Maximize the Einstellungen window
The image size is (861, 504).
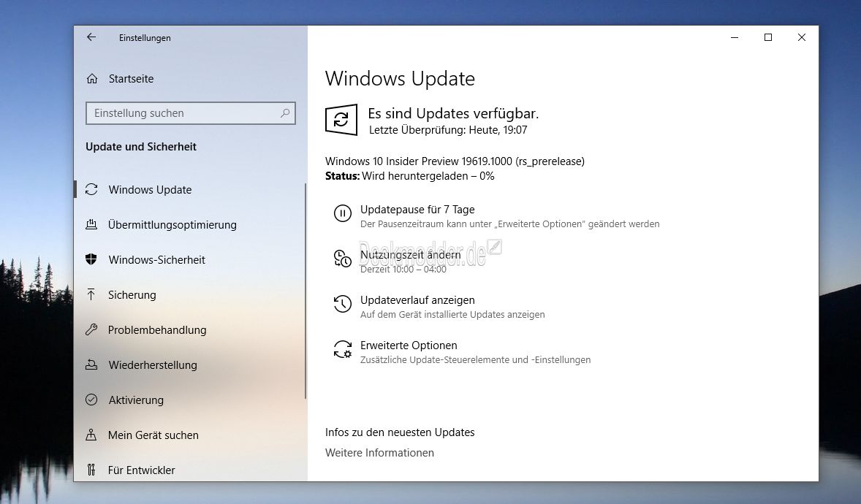pos(768,37)
